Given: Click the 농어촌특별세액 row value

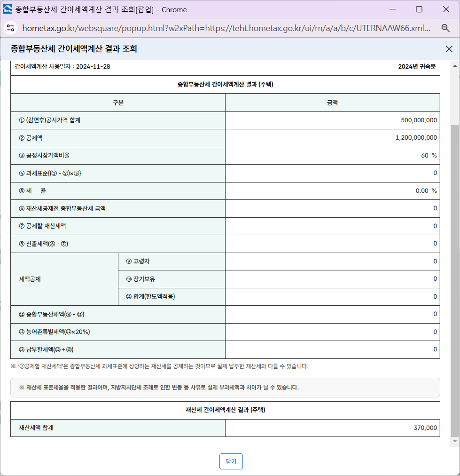Looking at the screenshot, I should [x=332, y=332].
